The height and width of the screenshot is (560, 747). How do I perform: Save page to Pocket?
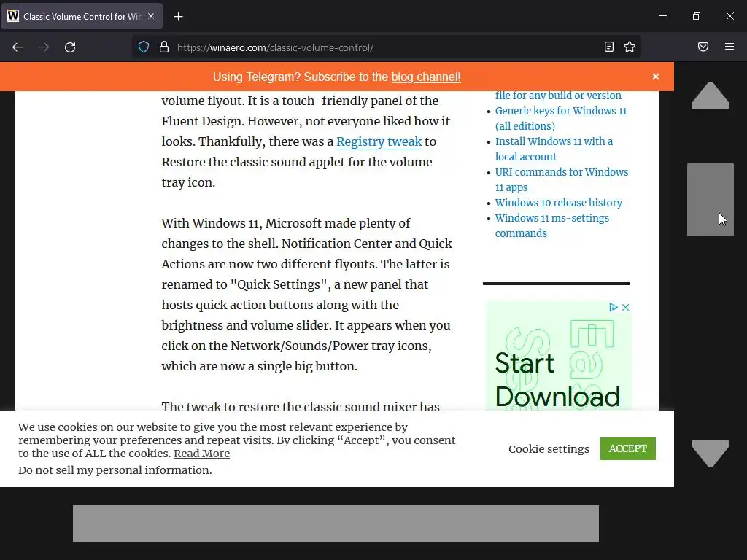[703, 47]
